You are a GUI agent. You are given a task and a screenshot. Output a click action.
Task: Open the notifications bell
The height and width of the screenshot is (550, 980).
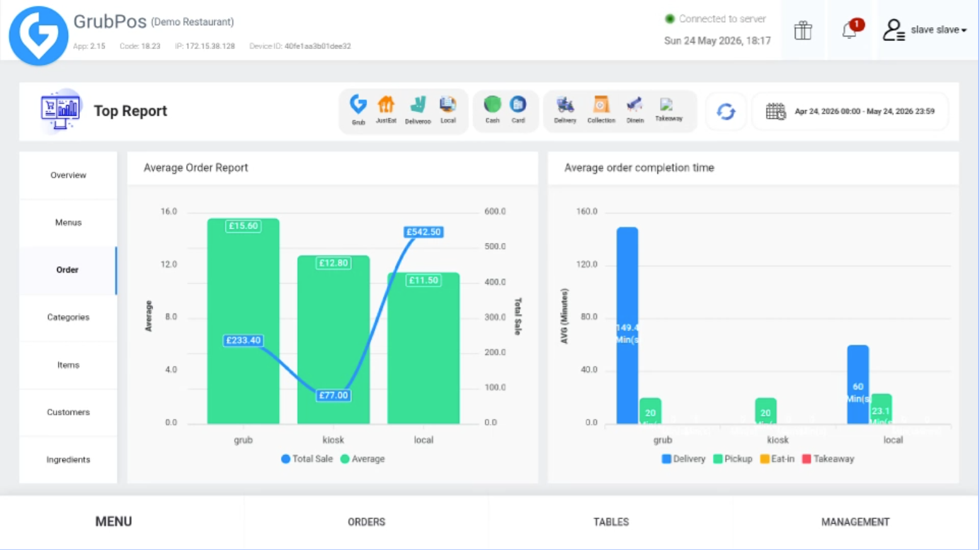(850, 30)
